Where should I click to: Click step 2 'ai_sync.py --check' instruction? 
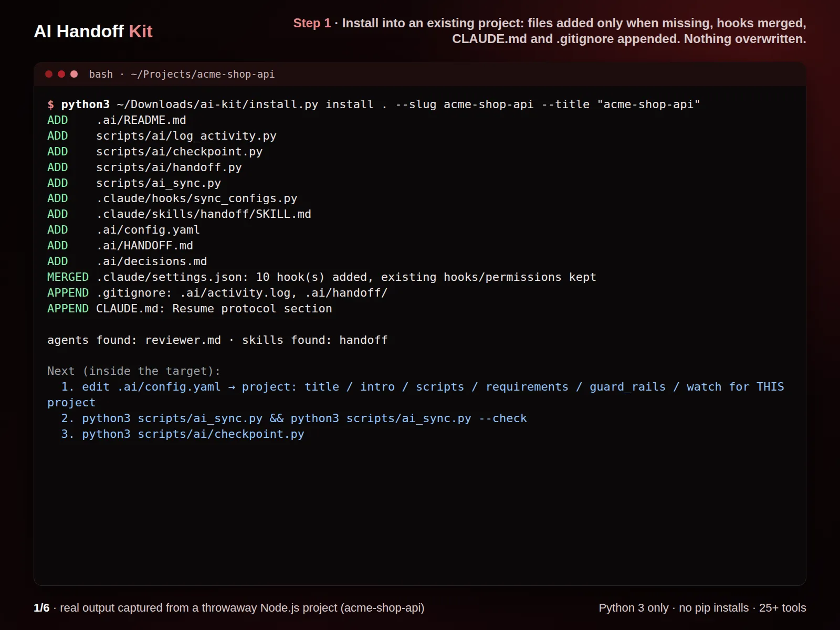click(294, 418)
